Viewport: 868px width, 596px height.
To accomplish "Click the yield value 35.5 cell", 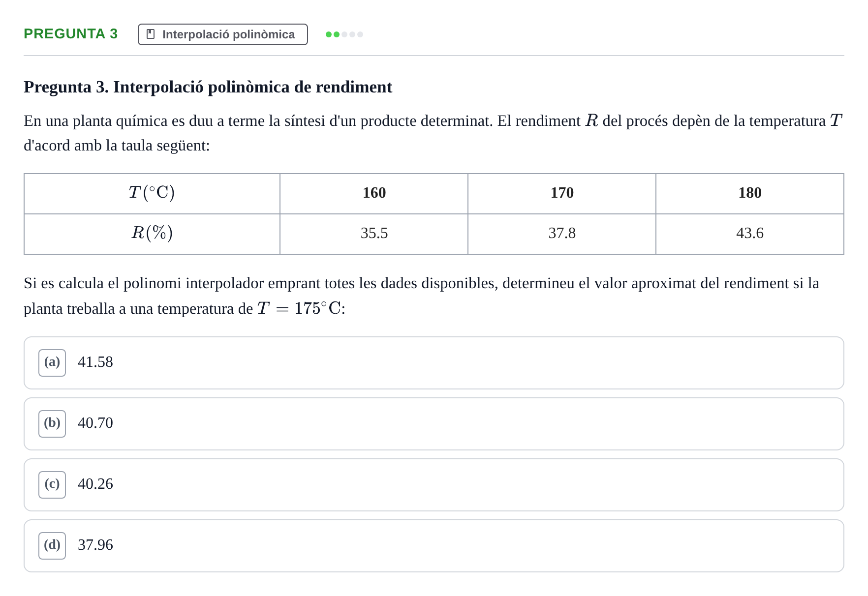I will click(374, 234).
